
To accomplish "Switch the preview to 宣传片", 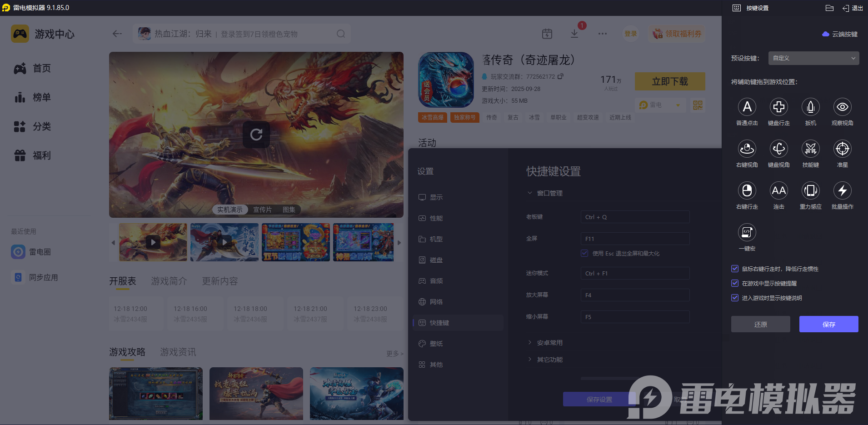I will [262, 210].
